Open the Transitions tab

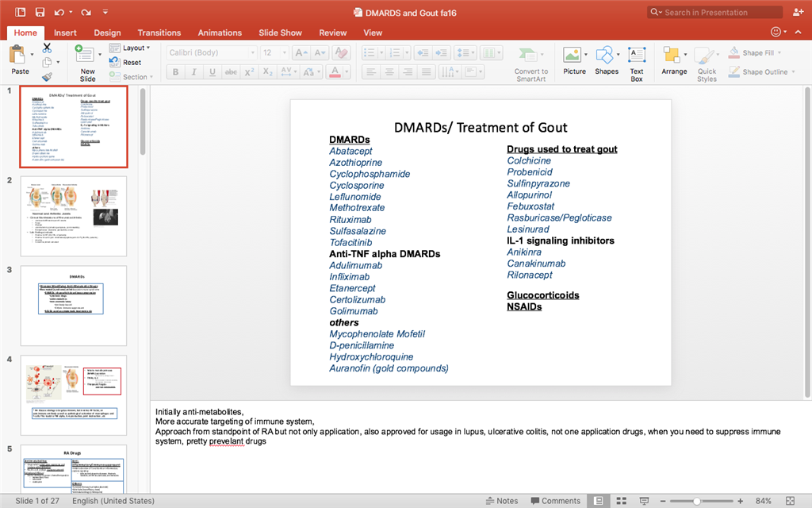tap(159, 33)
